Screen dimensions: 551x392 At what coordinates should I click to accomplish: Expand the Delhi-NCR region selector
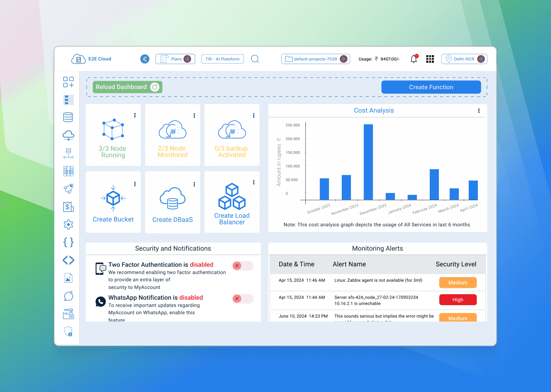[481, 59]
